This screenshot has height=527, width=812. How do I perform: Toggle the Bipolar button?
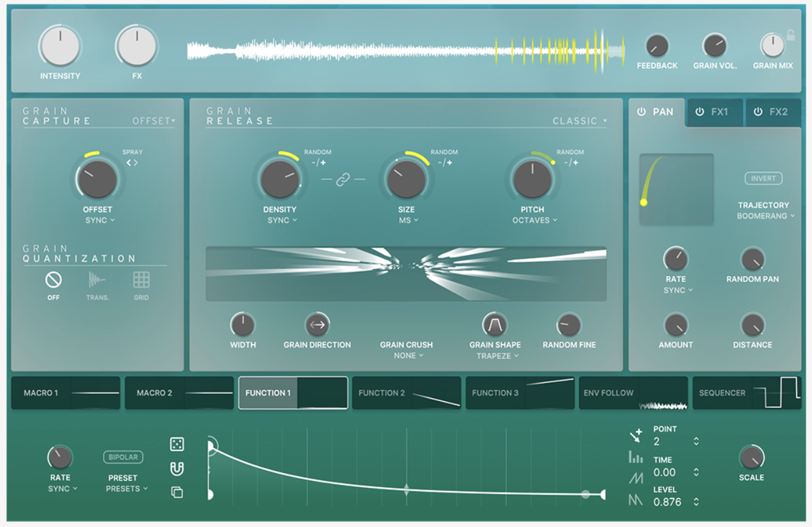click(123, 457)
